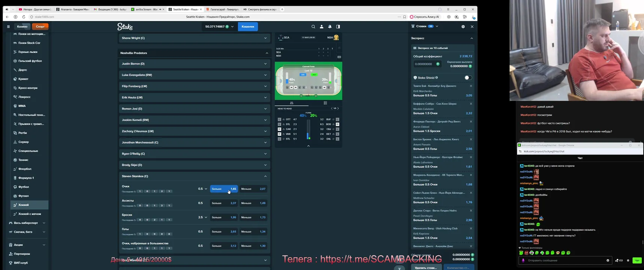This screenshot has height=270, width=644.
Task: Remove Тампа Бэй - Коламбус bet from slip
Action: tap(471, 86)
